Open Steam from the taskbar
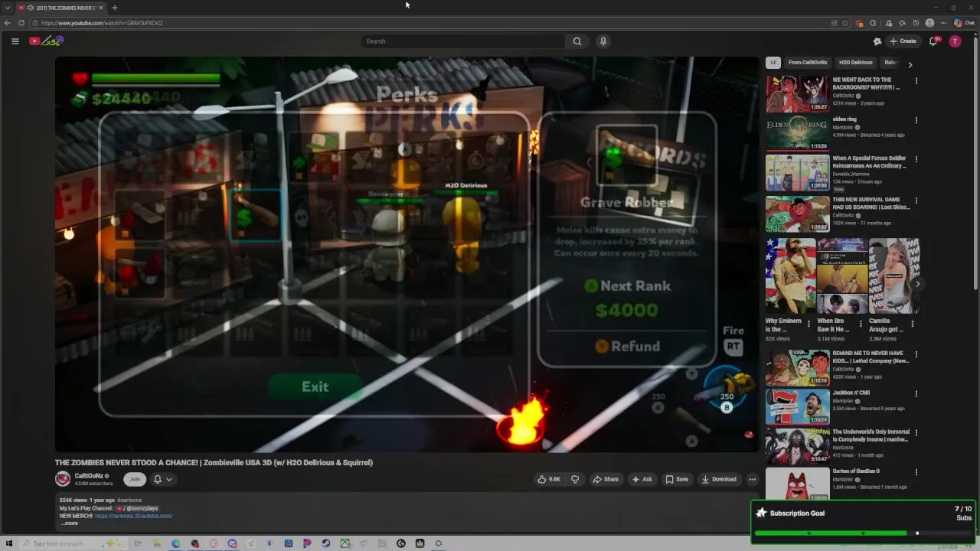The image size is (980, 551). [x=325, y=543]
